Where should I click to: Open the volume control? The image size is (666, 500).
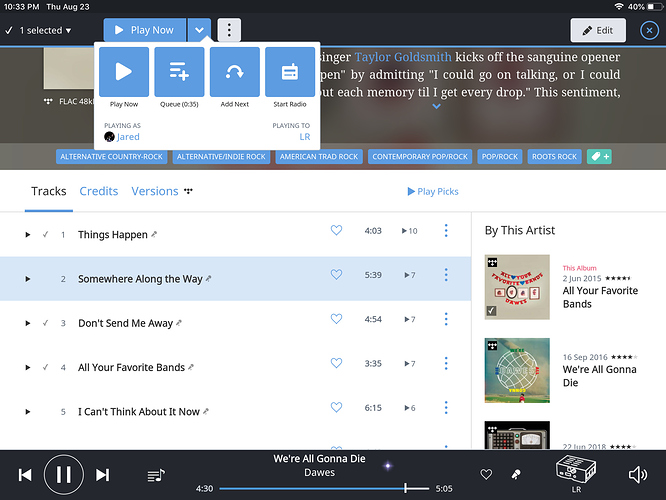click(638, 475)
